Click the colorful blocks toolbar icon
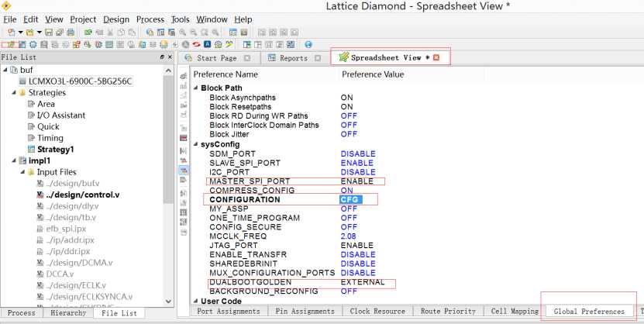This screenshot has height=324, width=644. (77, 44)
